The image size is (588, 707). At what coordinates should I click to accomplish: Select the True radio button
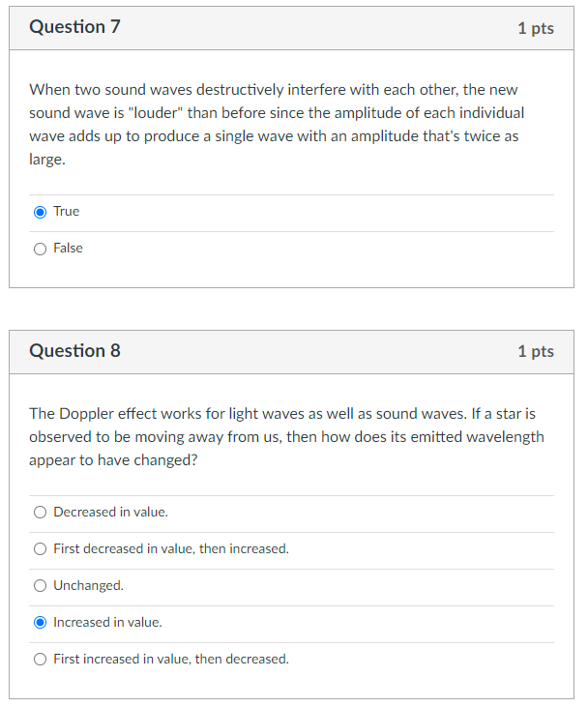click(40, 212)
